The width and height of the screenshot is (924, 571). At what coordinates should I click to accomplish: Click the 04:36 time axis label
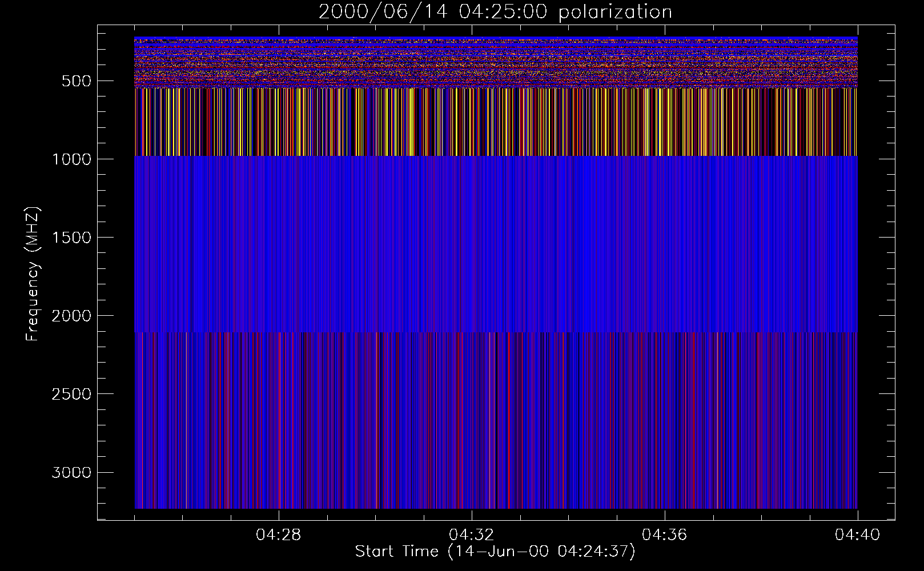[665, 535]
